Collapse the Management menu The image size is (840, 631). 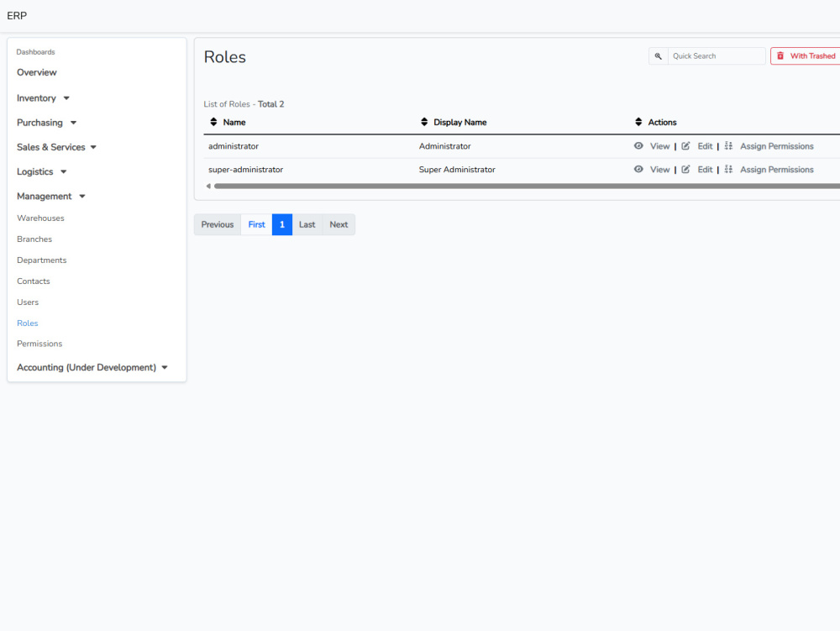51,196
